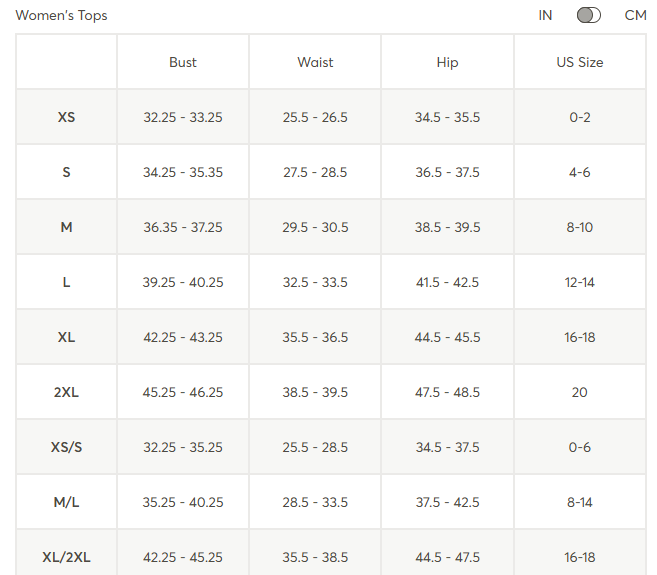This screenshot has height=575, width=657.
Task: Click the Hip column header
Action: pyautogui.click(x=447, y=62)
